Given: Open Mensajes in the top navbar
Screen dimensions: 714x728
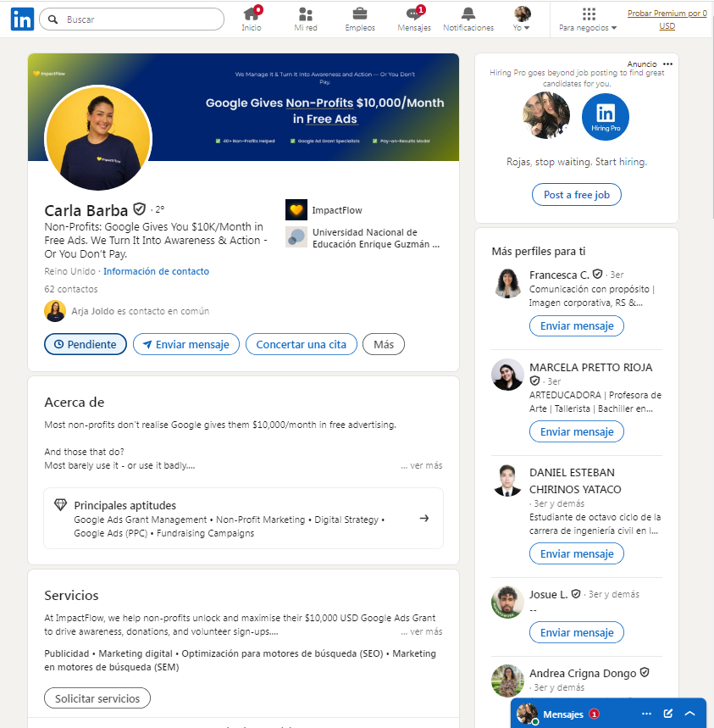Looking at the screenshot, I should (414, 19).
